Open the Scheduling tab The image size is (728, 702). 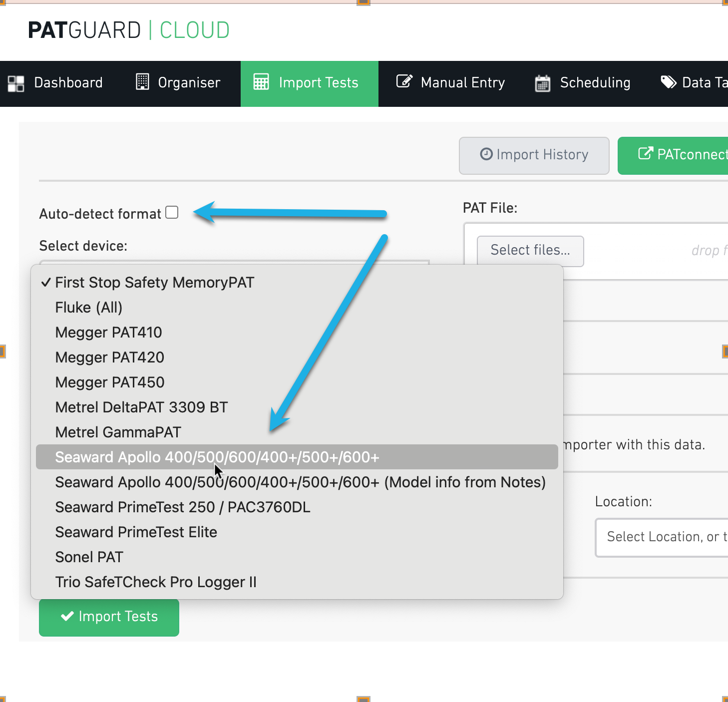(583, 83)
